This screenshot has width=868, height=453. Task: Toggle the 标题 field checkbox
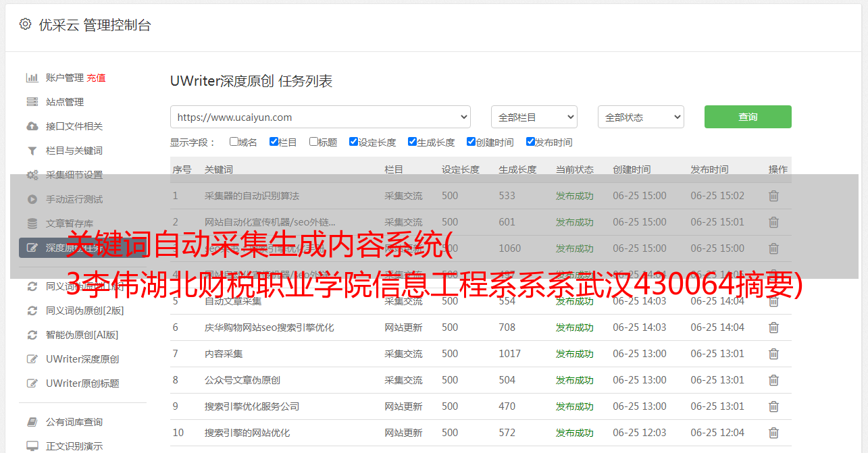pyautogui.click(x=313, y=142)
